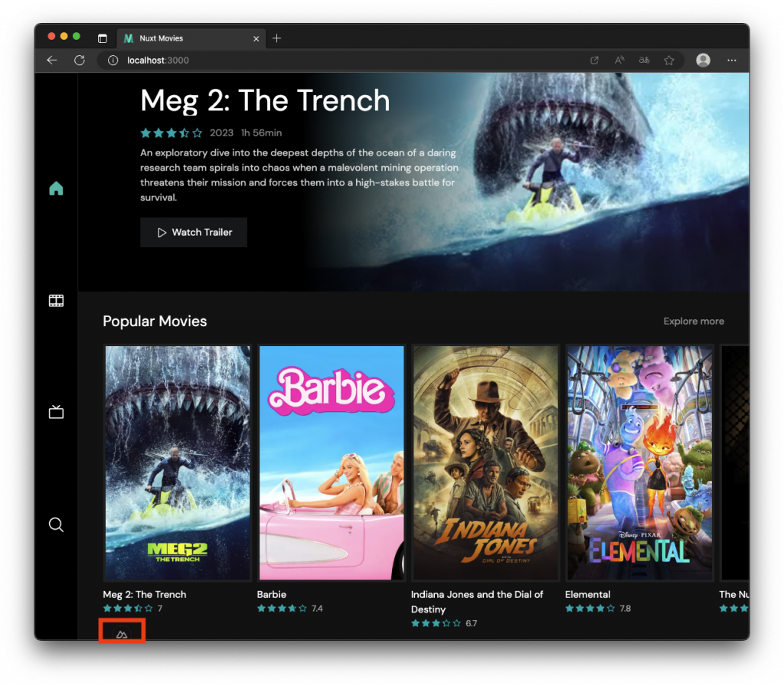Click the hero title Meg 2: The Trench
This screenshot has width=784, height=686.
click(265, 100)
